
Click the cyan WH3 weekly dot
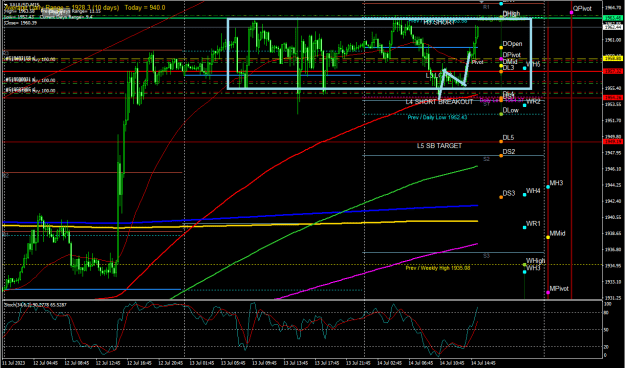click(525, 272)
